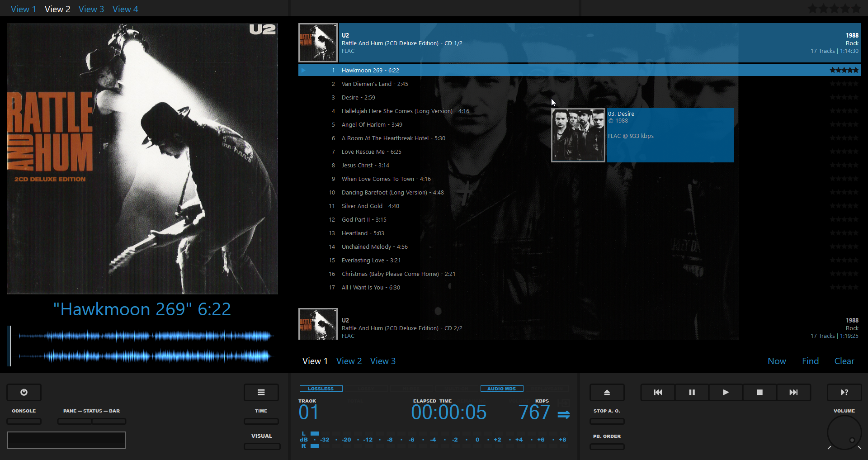Screen dimensions: 868x460
Task: Skip to the previous track
Action: [658, 392]
